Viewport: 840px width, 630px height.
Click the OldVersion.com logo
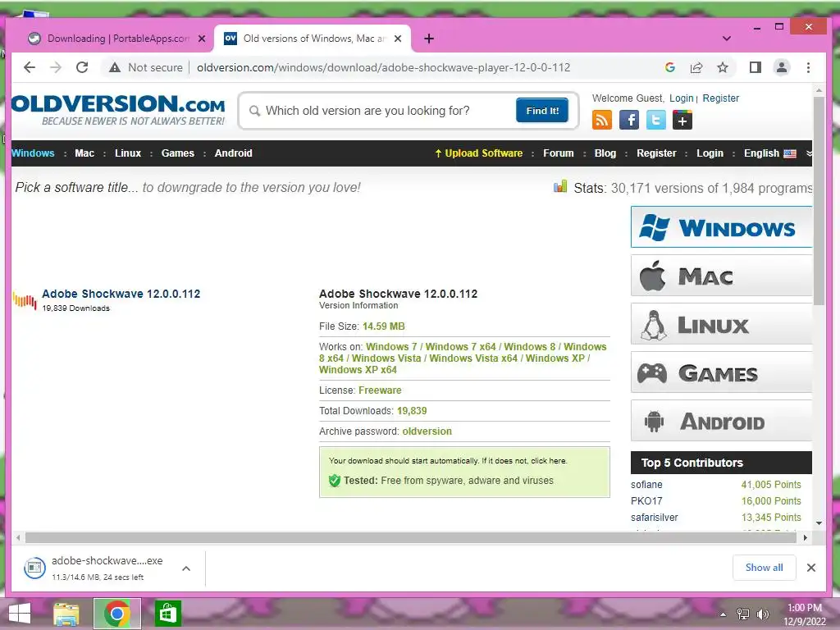(x=118, y=110)
